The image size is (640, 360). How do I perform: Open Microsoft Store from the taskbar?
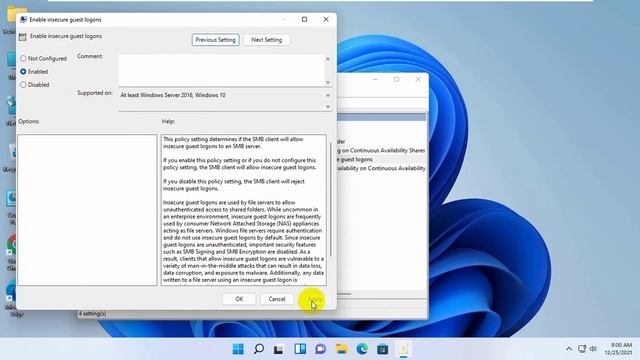tap(382, 349)
